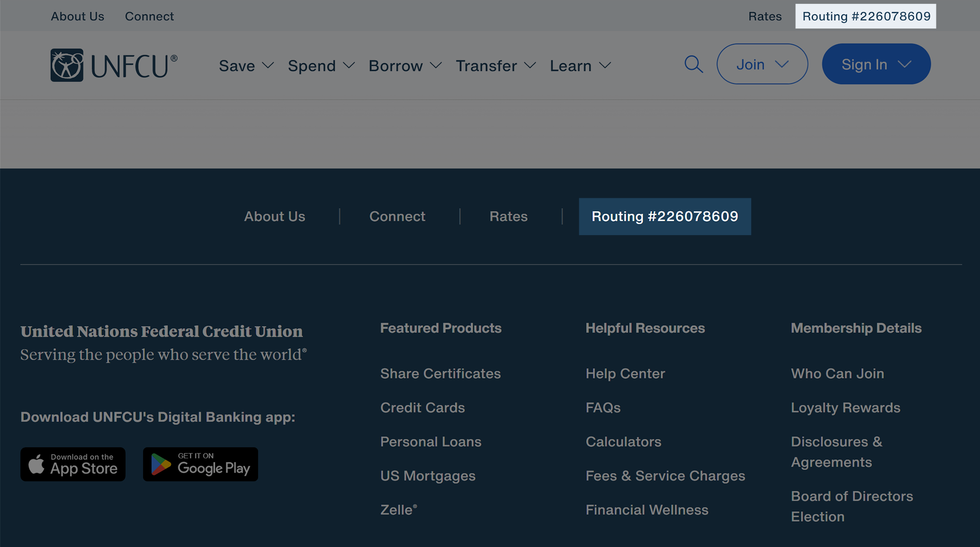Open the site search magnifier icon

pos(693,64)
